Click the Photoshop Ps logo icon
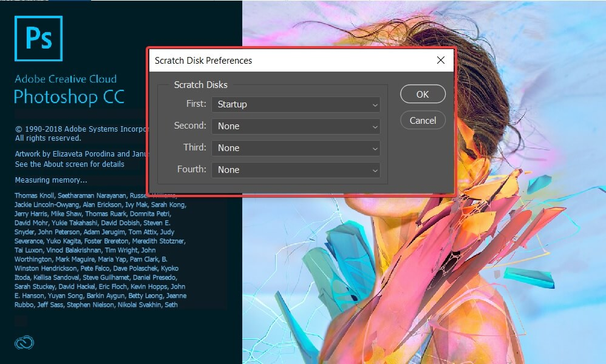Screen dimensions: 606x364 (x=38, y=38)
